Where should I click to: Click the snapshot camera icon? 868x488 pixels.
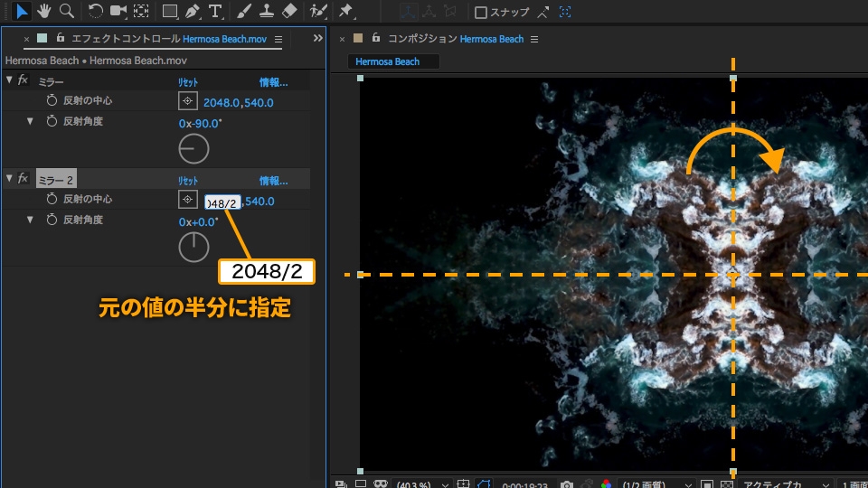click(x=566, y=484)
